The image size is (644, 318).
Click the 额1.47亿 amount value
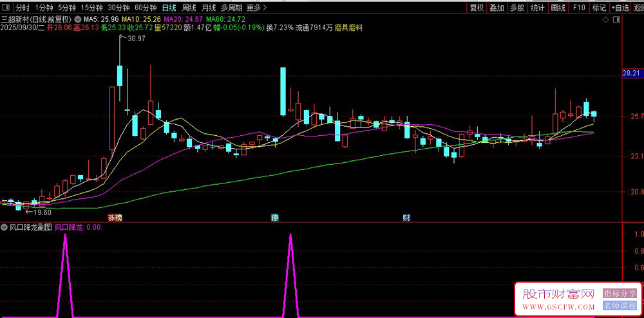point(198,28)
